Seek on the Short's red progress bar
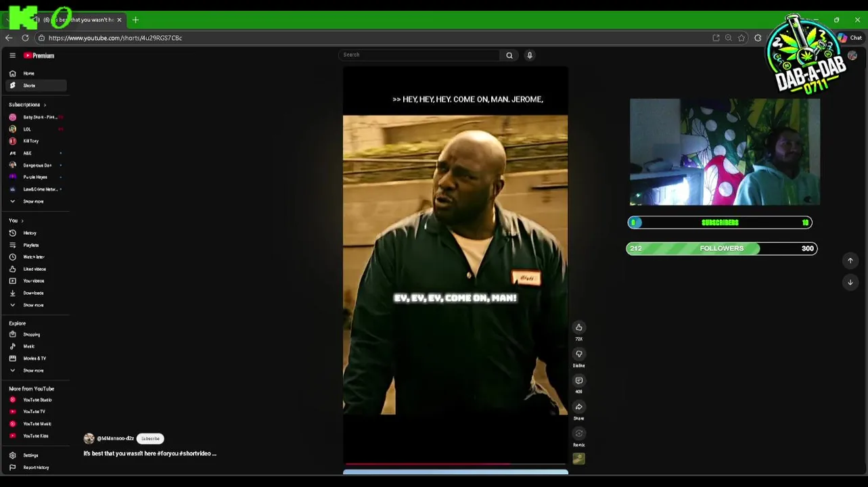Screen dimensions: 868x487 [x=455, y=465]
